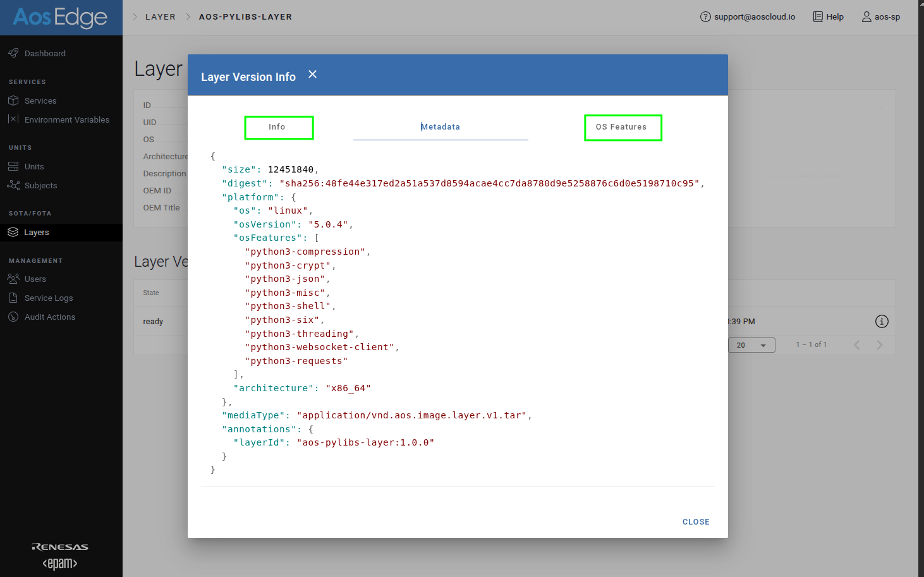The height and width of the screenshot is (577, 924).
Task: Open the Help link in header
Action: click(828, 17)
